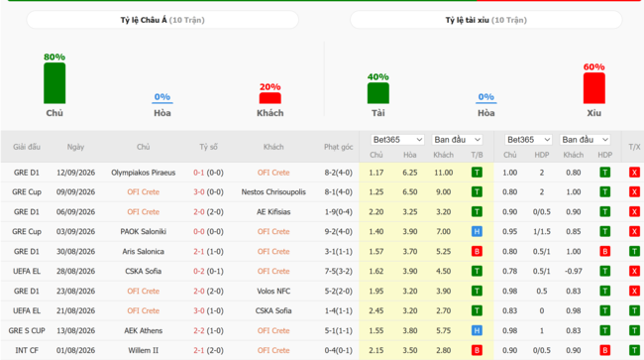
Task: Click the HDP red B badge in the Aris Salonica row
Action: [604, 251]
